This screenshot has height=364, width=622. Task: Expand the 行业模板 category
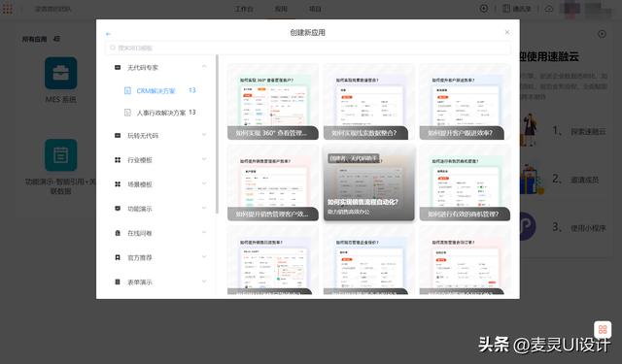coord(204,159)
